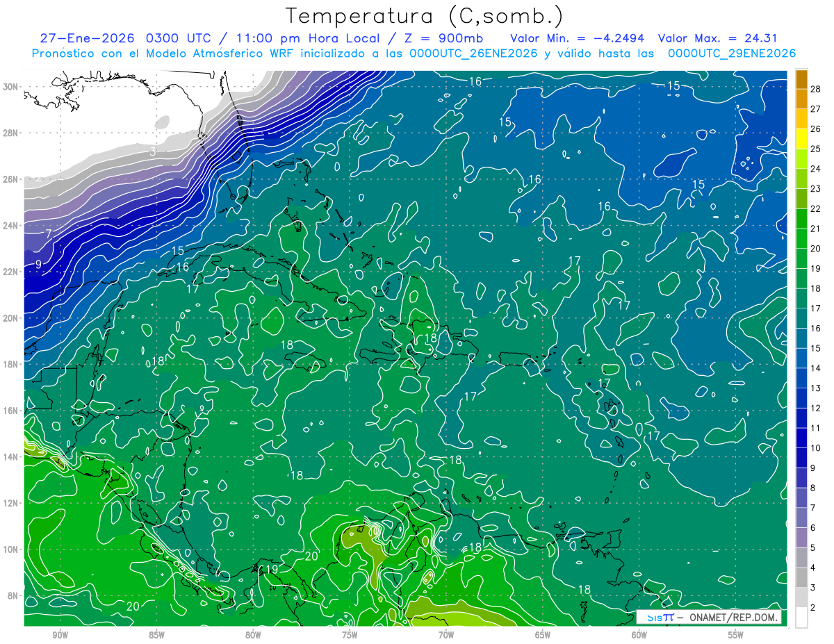834x644 pixels.
Task: Select the '0000UTC_29ENE2026' valid-until timestamp
Action: [732, 53]
